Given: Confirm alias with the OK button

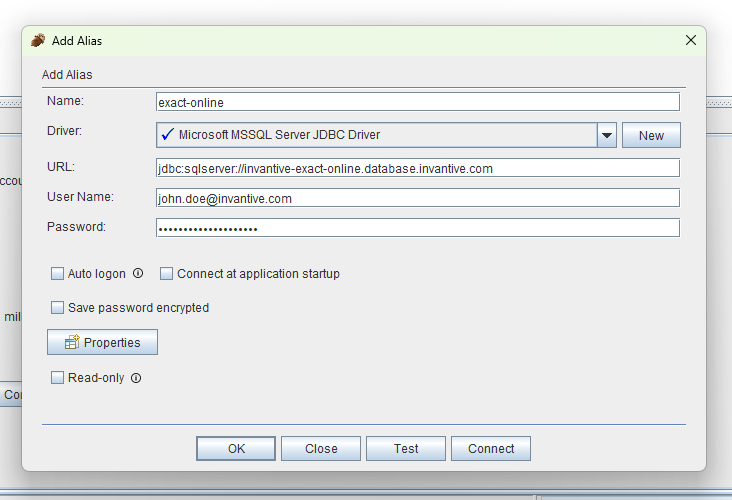Looking at the screenshot, I should [236, 449].
